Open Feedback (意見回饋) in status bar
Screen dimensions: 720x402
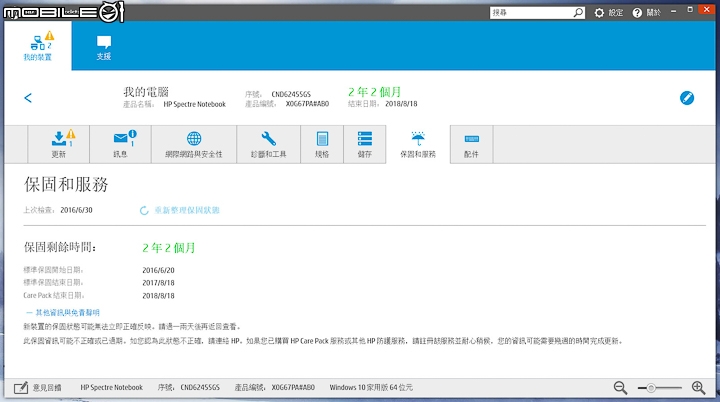(x=38, y=388)
